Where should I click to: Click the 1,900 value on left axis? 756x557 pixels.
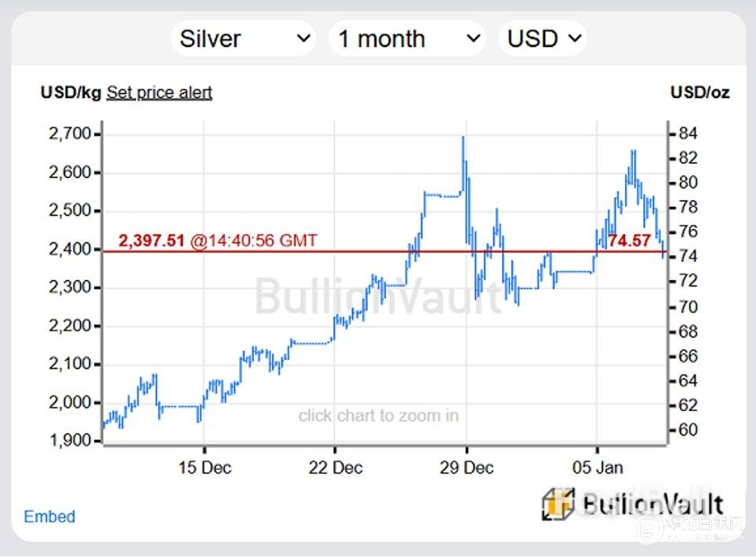[x=70, y=441]
